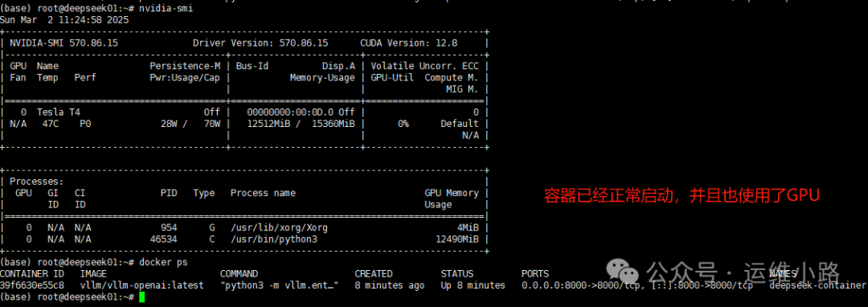Click the green terminal cursor block

pyautogui.click(x=141, y=297)
